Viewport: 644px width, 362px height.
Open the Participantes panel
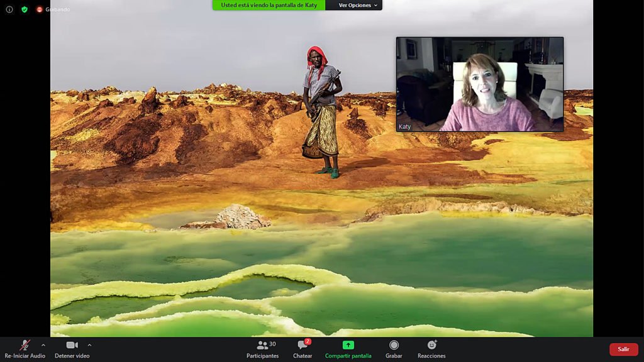pos(262,349)
